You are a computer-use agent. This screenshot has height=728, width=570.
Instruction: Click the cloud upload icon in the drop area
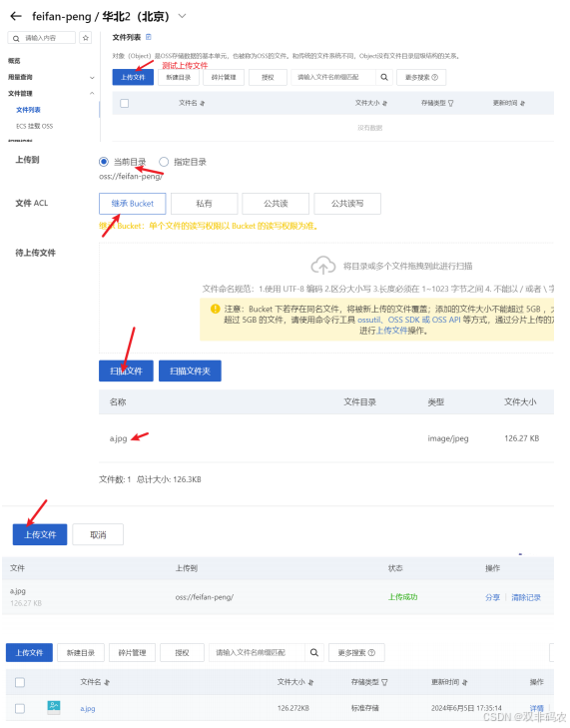point(323,265)
